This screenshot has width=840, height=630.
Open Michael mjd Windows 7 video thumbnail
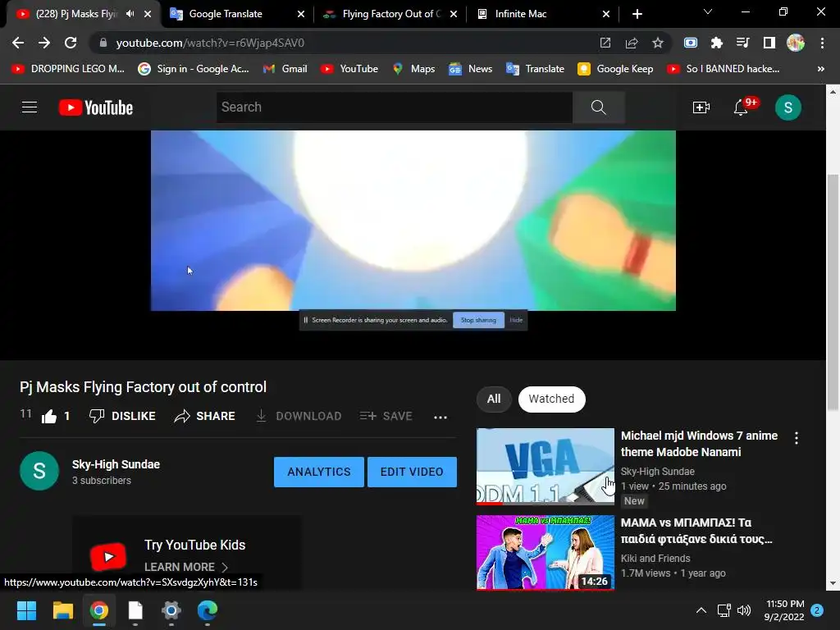pyautogui.click(x=546, y=467)
